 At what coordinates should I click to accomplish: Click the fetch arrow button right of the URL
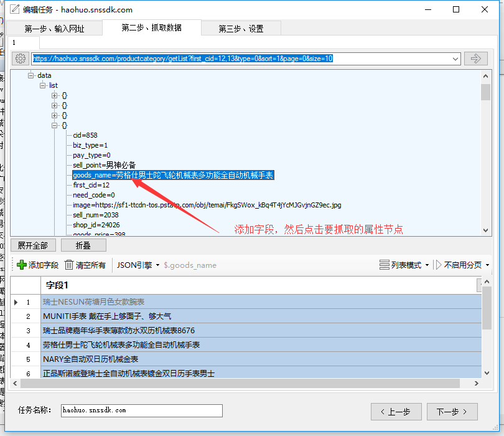point(475,58)
